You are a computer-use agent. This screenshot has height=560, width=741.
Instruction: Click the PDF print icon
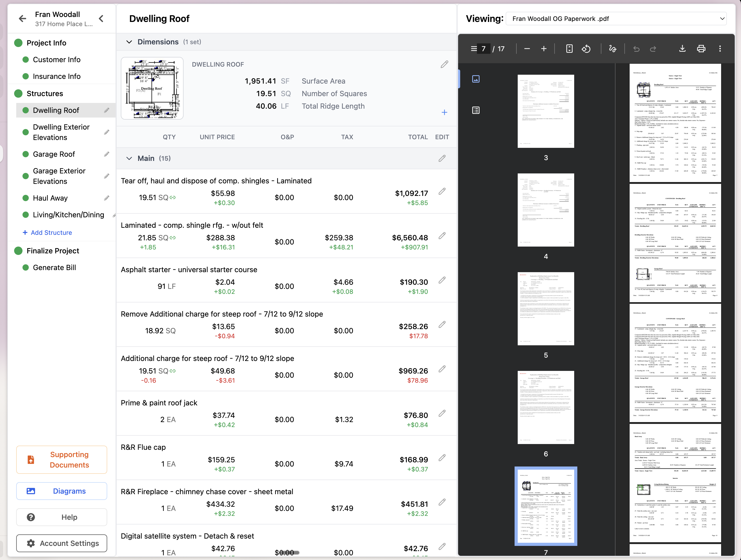tap(701, 49)
